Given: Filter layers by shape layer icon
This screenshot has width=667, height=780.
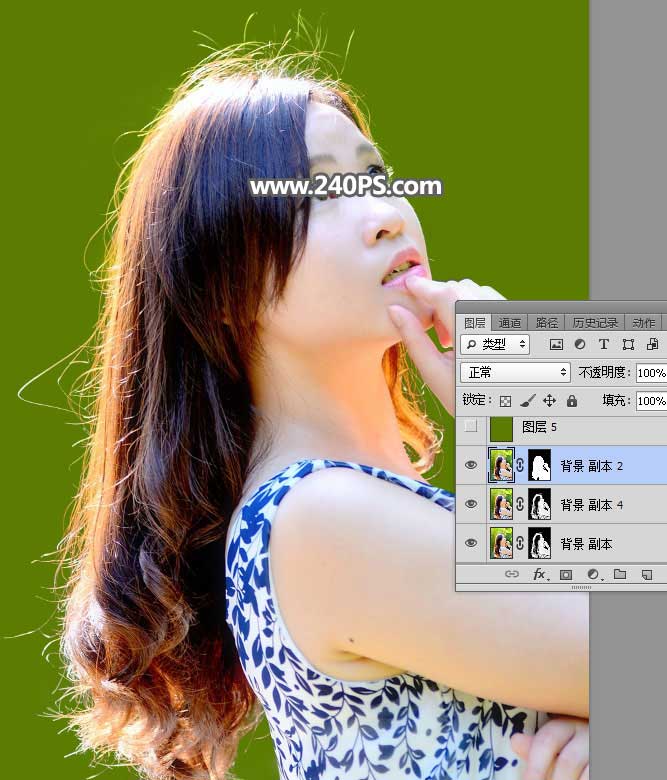Looking at the screenshot, I should point(628,344).
